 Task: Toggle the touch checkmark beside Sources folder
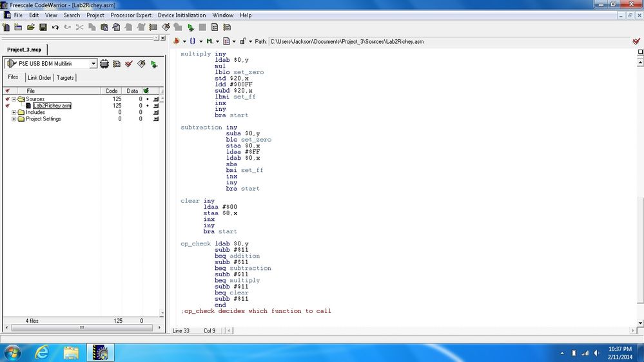pos(7,99)
